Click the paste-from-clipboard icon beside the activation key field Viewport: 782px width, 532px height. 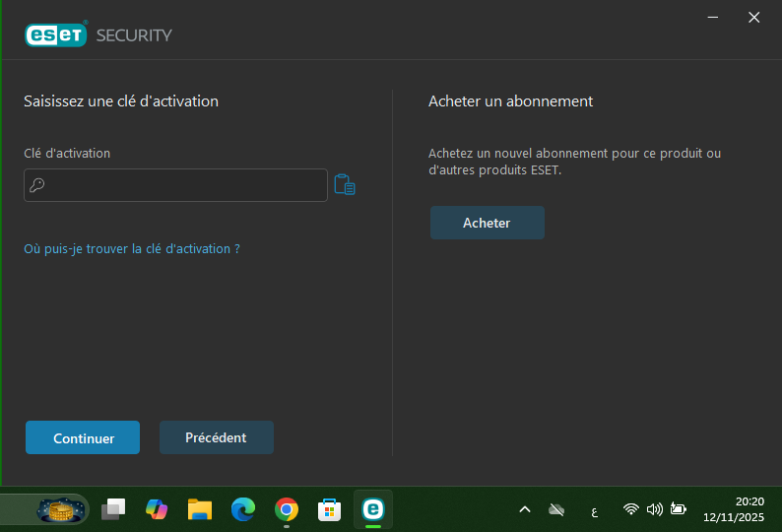(344, 185)
